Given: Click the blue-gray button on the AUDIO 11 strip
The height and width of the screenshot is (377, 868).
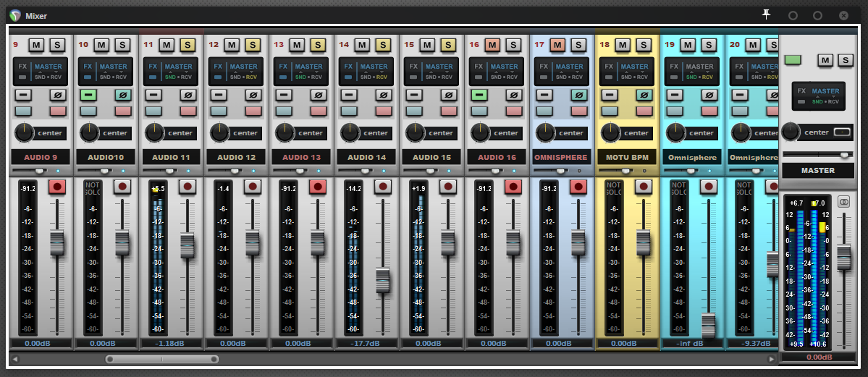Looking at the screenshot, I should click(x=153, y=111).
